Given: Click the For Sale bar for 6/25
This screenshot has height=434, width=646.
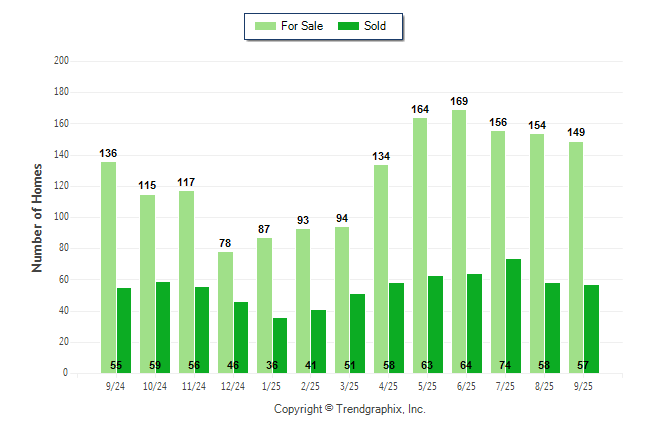Looking at the screenshot, I should click(459, 242).
